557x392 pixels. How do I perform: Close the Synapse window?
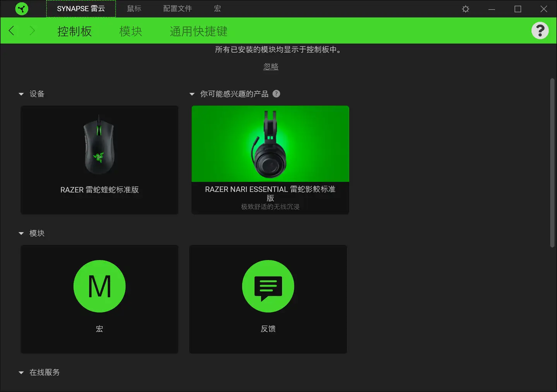pos(543,9)
